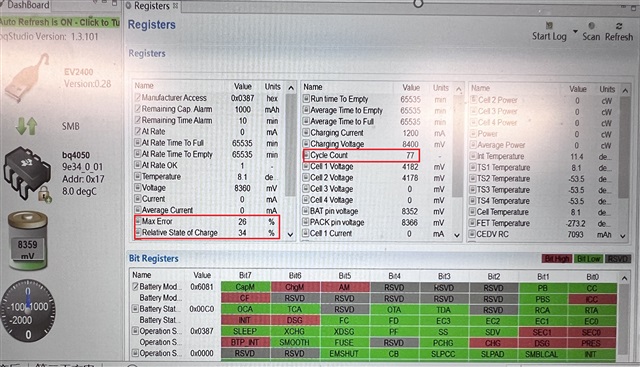
Task: Click the SMB communication arrows icon
Action: (27, 126)
